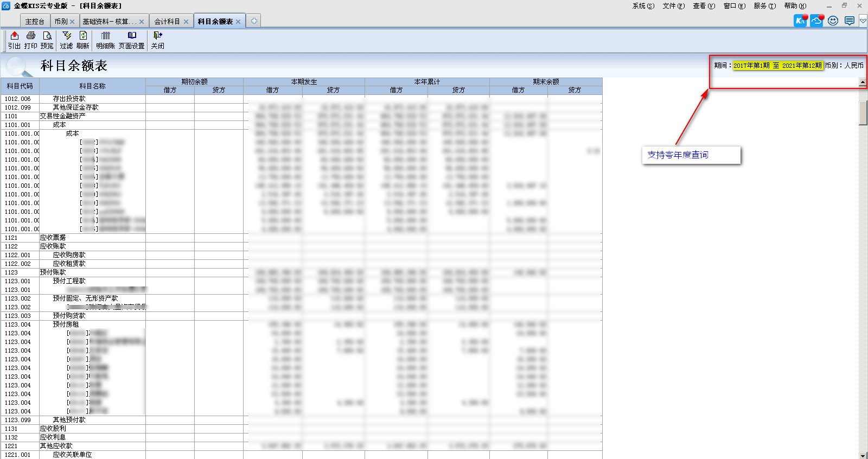The width and height of the screenshot is (868, 459).
Task: Open the 明细账 detail ledger
Action: click(106, 40)
